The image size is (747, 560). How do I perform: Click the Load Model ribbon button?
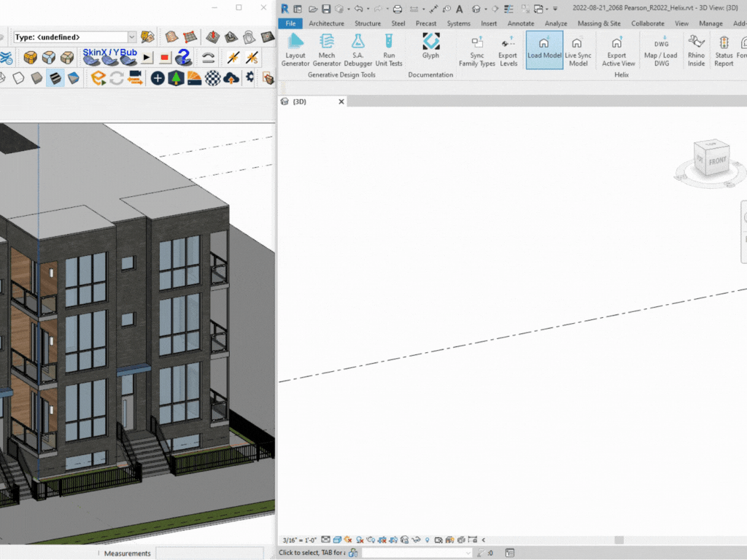[x=544, y=50]
